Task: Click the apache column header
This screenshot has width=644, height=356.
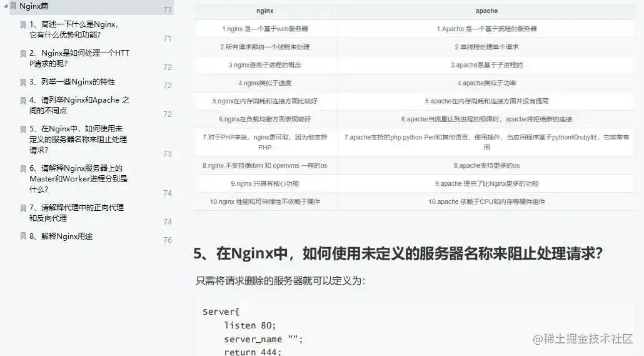Action: click(x=486, y=11)
